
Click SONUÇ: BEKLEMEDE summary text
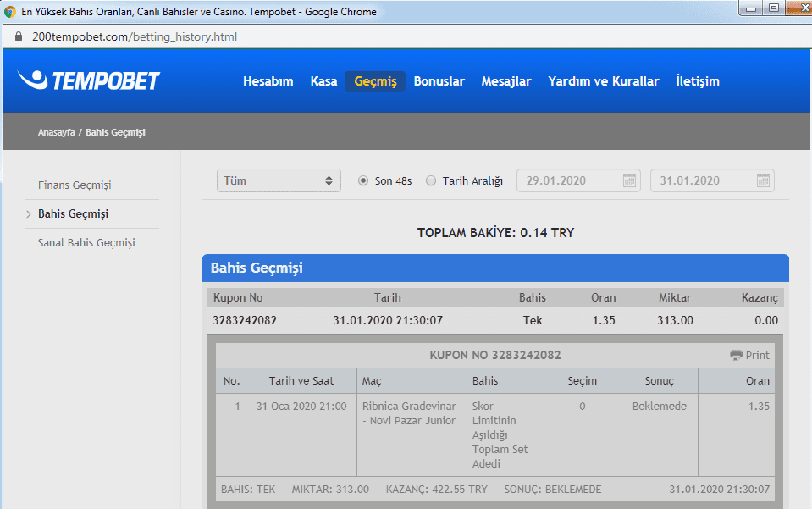[x=553, y=490]
